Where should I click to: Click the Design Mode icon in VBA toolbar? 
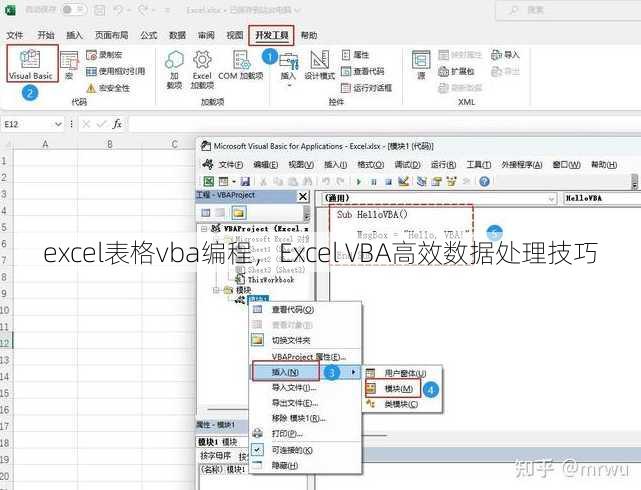pyautogui.click(x=403, y=181)
